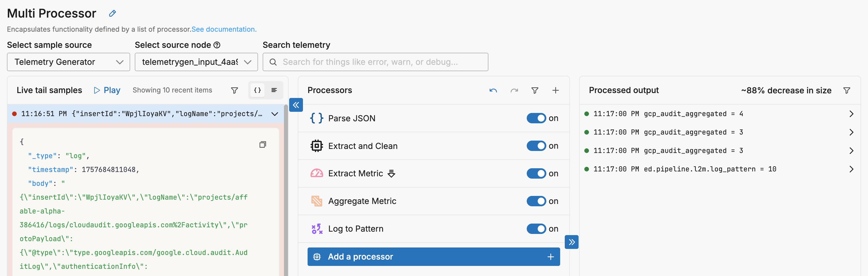868x276 pixels.
Task: Click the Parse JSON braces icon
Action: pyautogui.click(x=317, y=118)
